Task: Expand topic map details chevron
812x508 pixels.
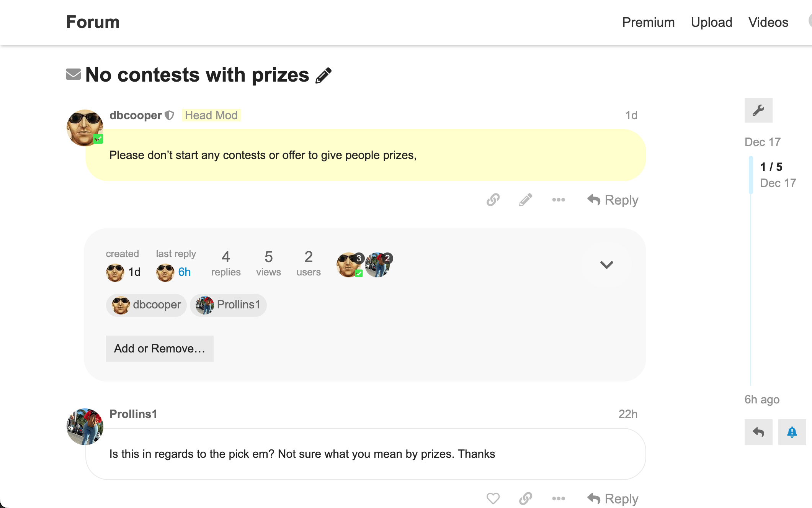Action: (x=606, y=265)
